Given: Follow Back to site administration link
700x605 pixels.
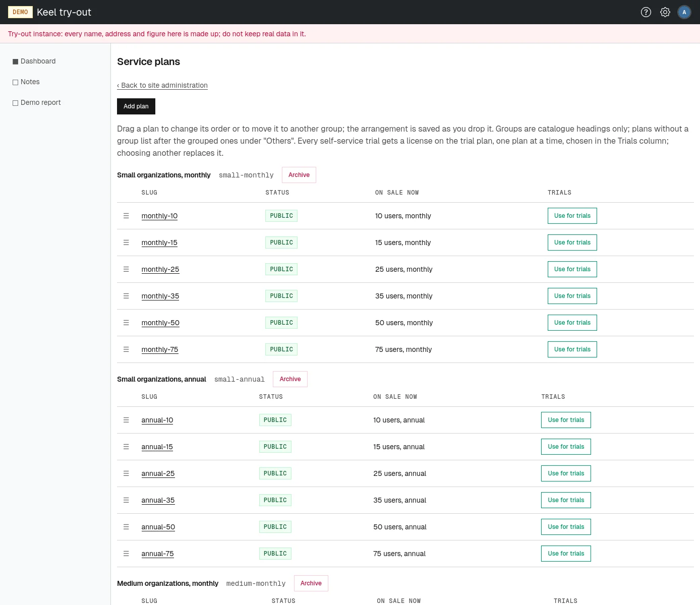Looking at the screenshot, I should 162,85.
